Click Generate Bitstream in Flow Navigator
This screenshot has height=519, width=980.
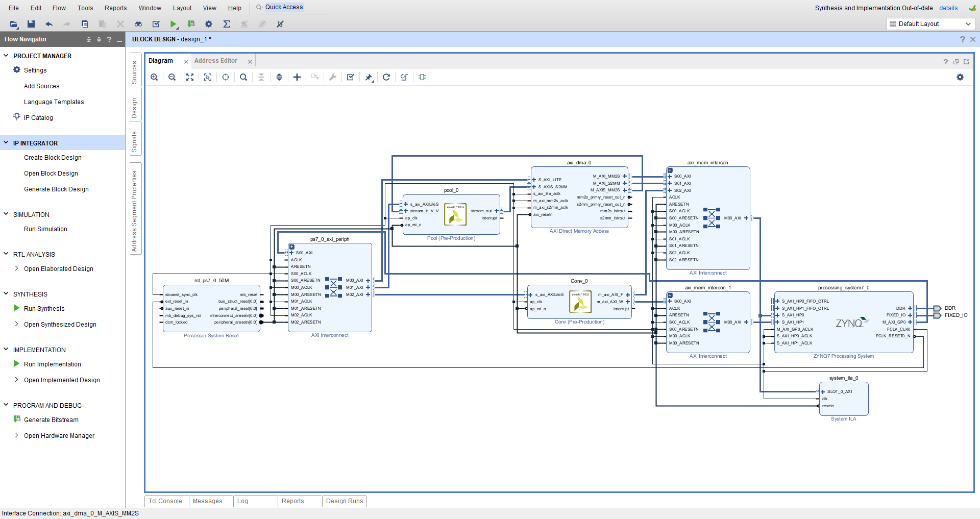click(51, 420)
